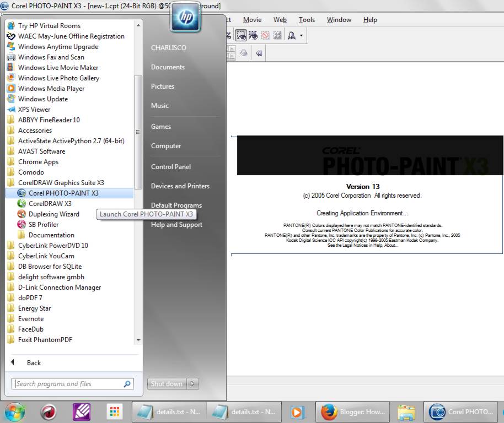504x423 pixels.
Task: Open the media player icon on the taskbar
Action: pyautogui.click(x=298, y=411)
